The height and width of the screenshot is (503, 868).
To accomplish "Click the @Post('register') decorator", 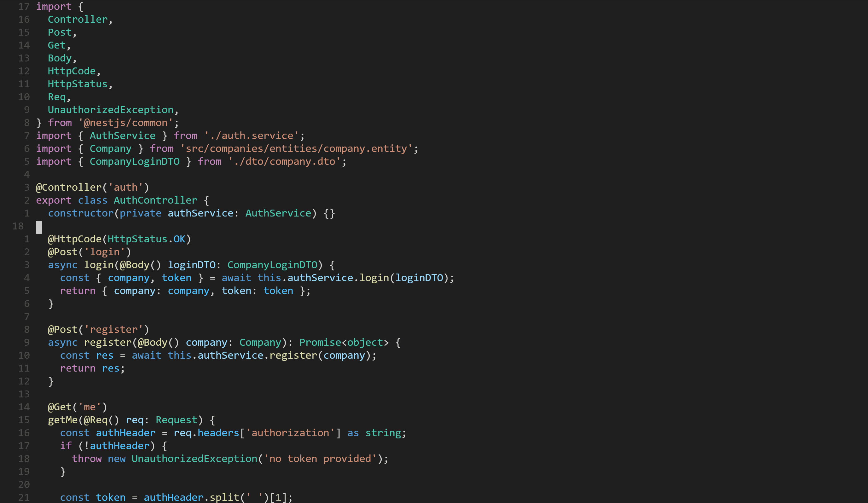I will click(x=97, y=329).
